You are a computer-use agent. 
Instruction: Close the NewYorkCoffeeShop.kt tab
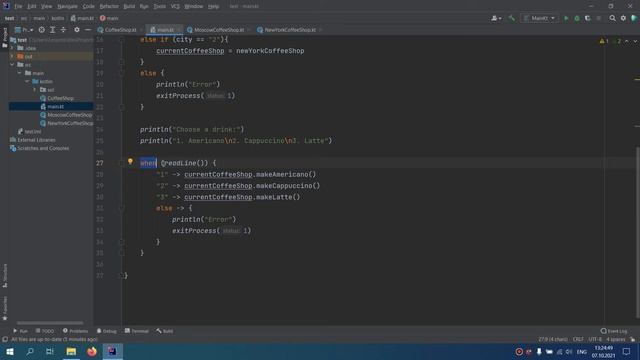click(321, 30)
